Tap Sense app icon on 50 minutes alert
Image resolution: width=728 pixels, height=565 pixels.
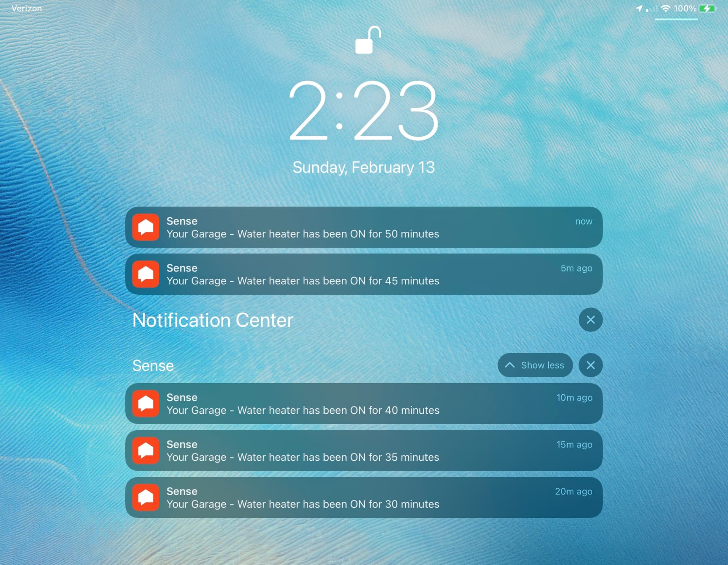(x=146, y=227)
